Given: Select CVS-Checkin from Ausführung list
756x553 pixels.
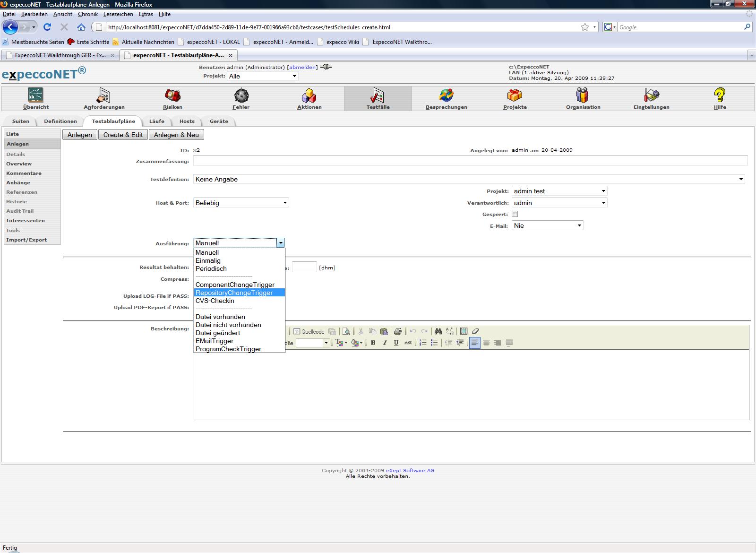Looking at the screenshot, I should (x=215, y=301).
